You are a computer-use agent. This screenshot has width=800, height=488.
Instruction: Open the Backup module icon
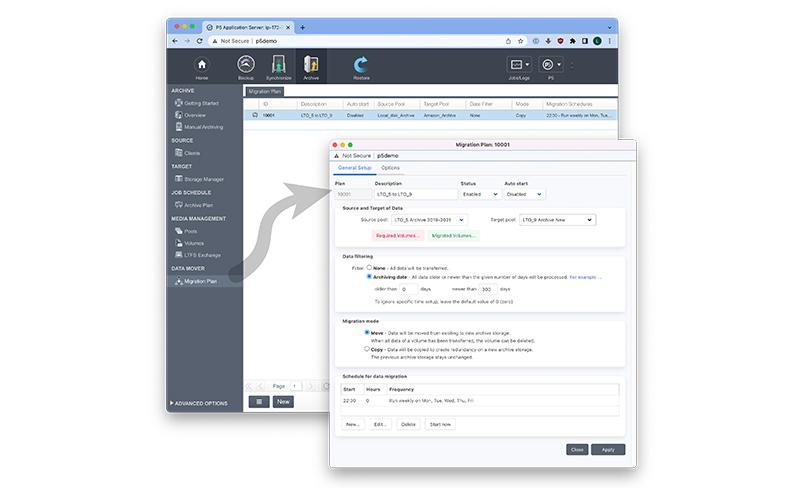[x=246, y=66]
